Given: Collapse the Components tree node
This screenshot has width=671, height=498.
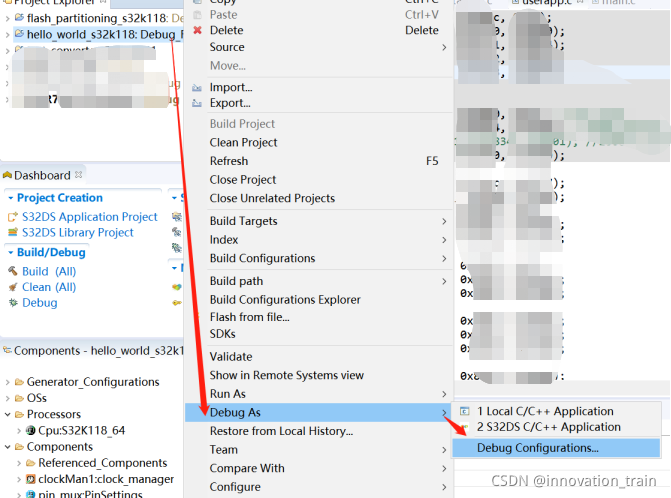Looking at the screenshot, I should click(x=7, y=447).
